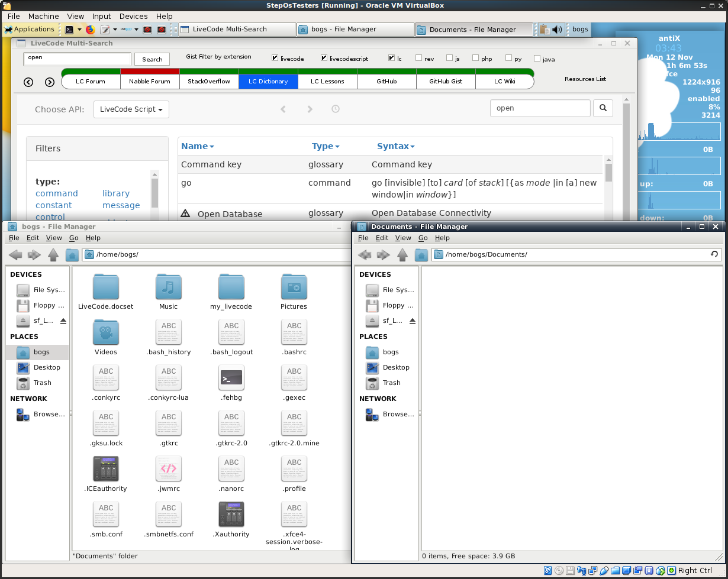Click the magnifier search icon in LC Dictionary
This screenshot has height=579, width=728.
click(x=603, y=108)
